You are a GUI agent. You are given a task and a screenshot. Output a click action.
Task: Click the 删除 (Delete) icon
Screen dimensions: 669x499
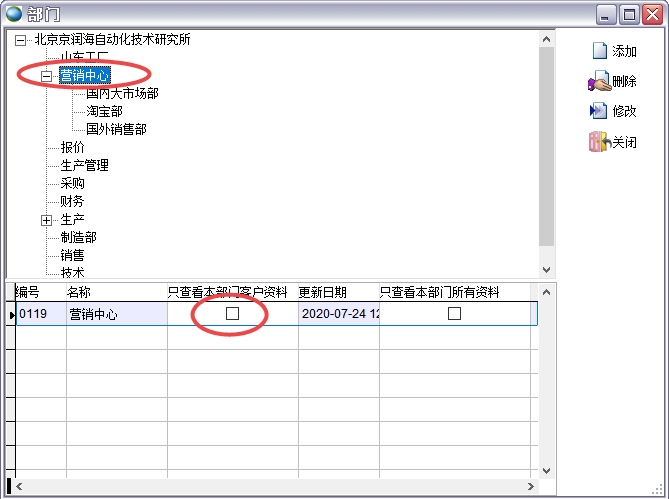coord(599,81)
